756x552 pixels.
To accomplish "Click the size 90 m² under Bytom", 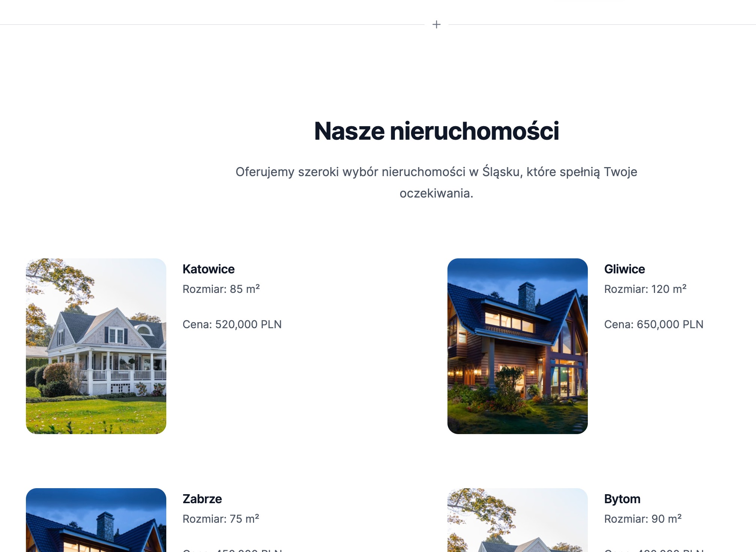I will 643,519.
